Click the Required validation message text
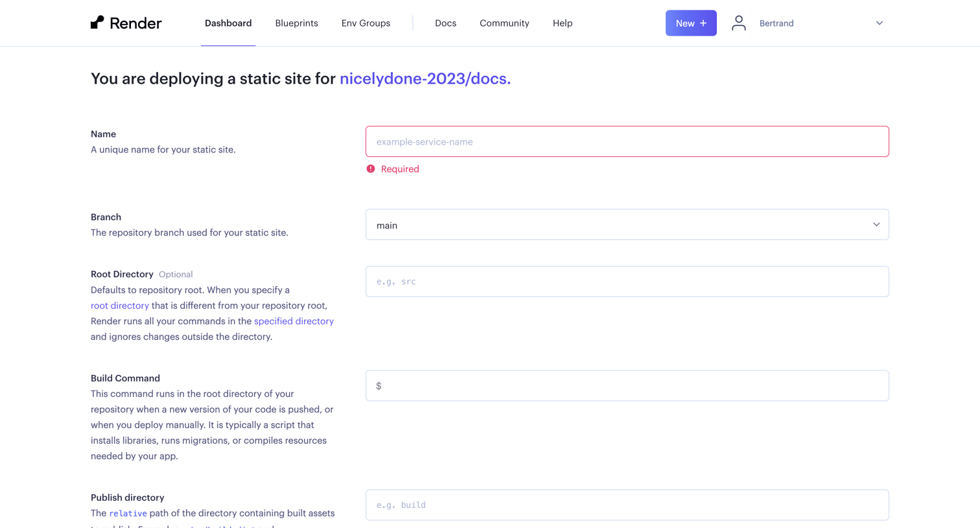980x528 pixels. pyautogui.click(x=400, y=169)
